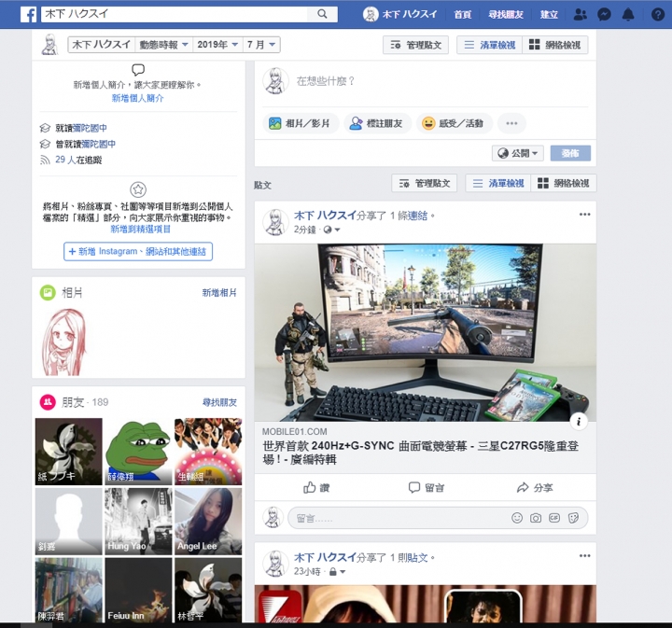Click 新增相片 link
Viewport: 672px width, 628px height.
pyautogui.click(x=219, y=293)
